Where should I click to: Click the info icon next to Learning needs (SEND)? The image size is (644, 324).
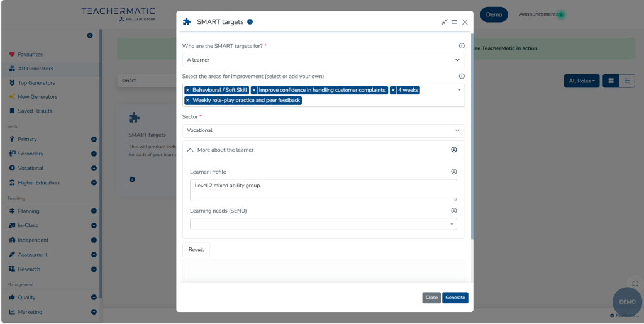pyautogui.click(x=454, y=211)
